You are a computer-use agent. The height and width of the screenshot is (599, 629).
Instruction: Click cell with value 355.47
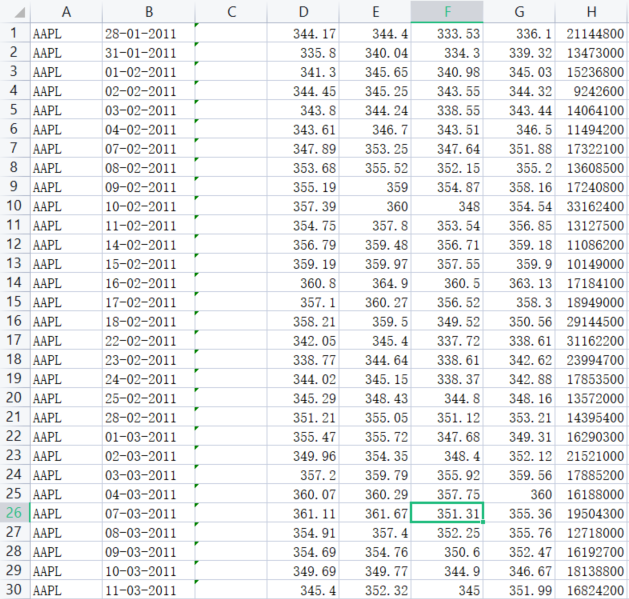303,436
